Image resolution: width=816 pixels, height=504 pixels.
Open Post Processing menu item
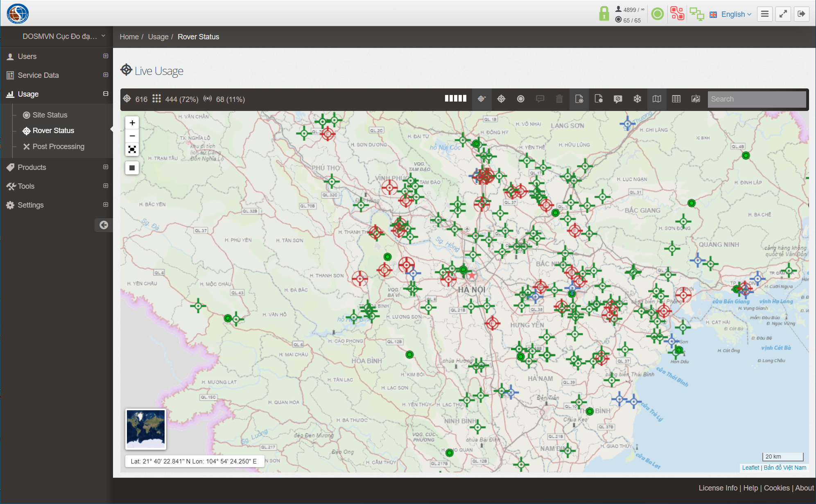[58, 147]
